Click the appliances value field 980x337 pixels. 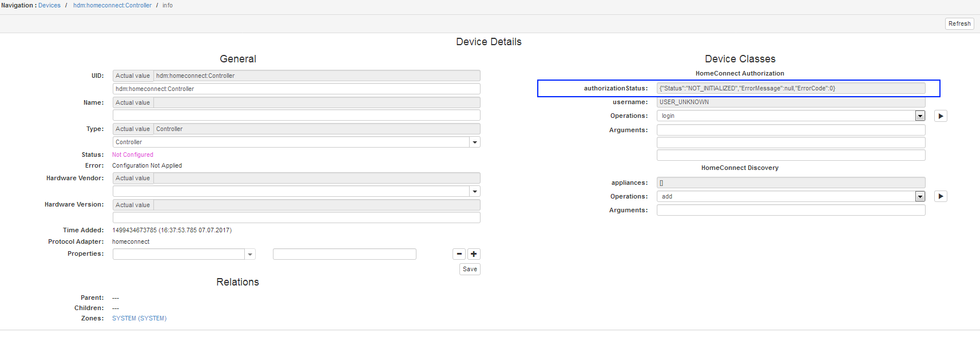pyautogui.click(x=791, y=183)
